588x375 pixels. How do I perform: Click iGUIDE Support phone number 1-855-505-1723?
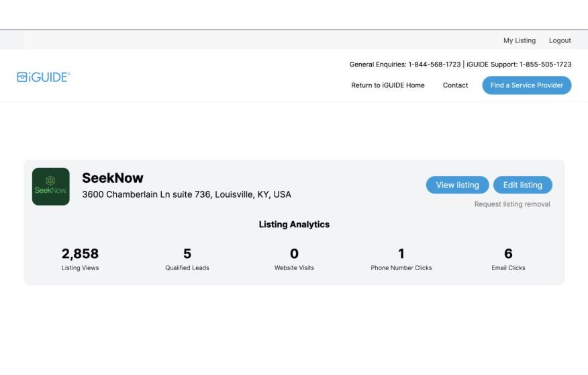tap(545, 65)
